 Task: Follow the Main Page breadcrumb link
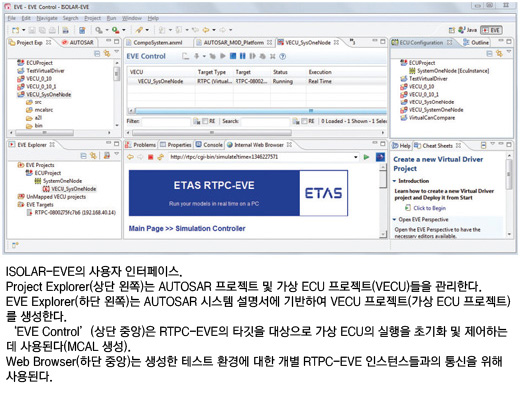point(146,229)
